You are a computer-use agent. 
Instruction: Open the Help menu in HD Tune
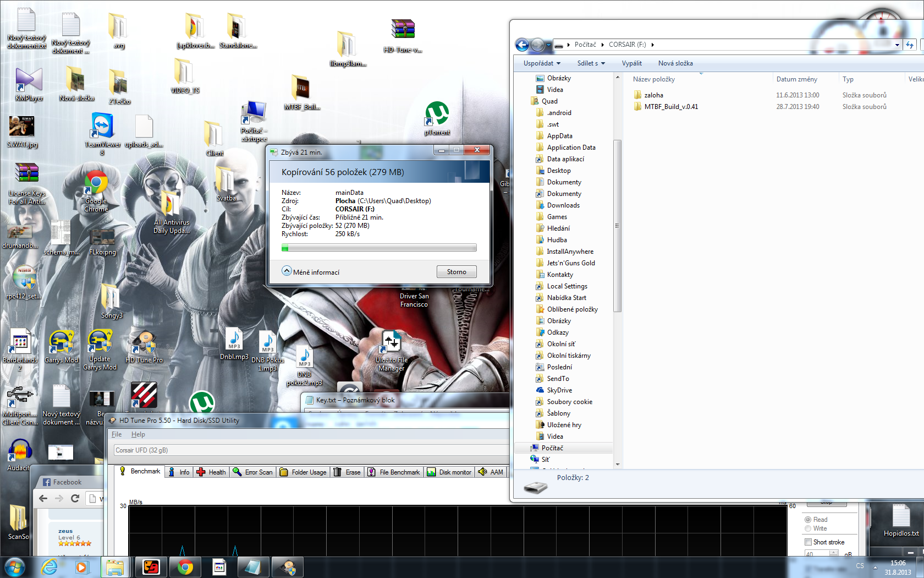(138, 434)
